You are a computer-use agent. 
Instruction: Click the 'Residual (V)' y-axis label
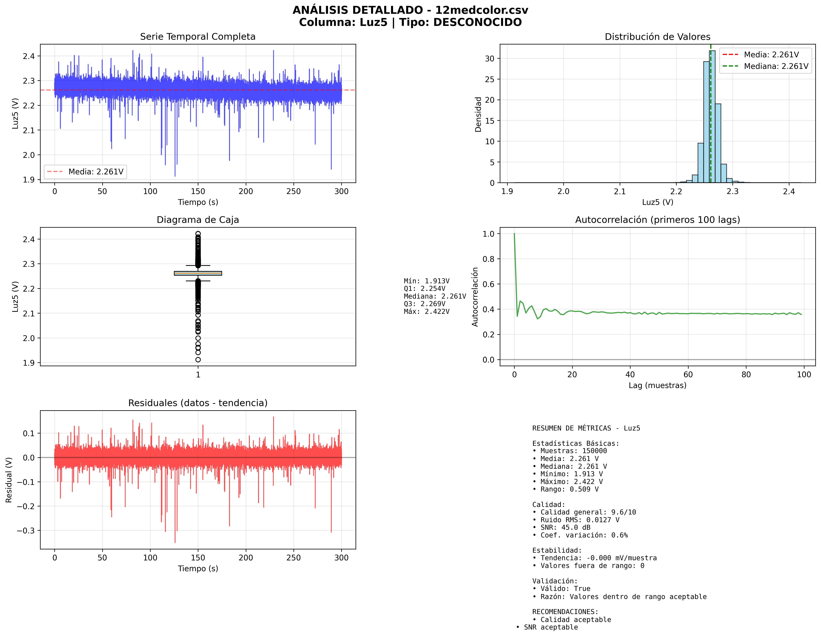pos(9,480)
